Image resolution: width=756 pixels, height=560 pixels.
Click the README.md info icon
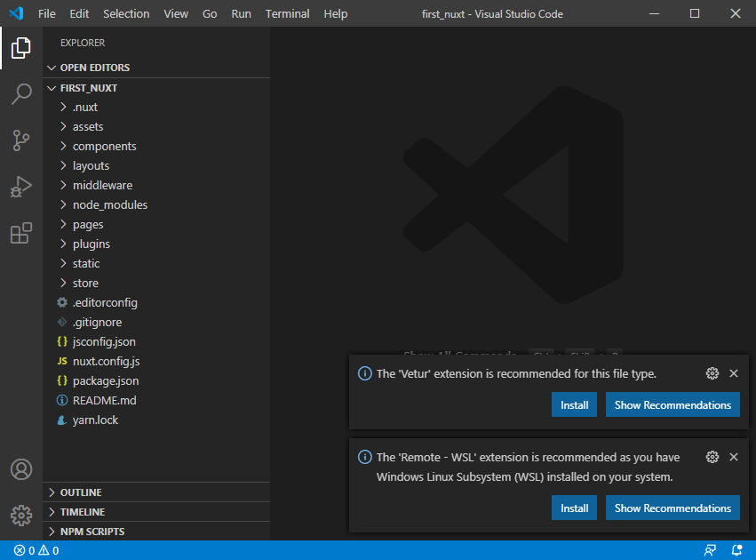coord(62,400)
